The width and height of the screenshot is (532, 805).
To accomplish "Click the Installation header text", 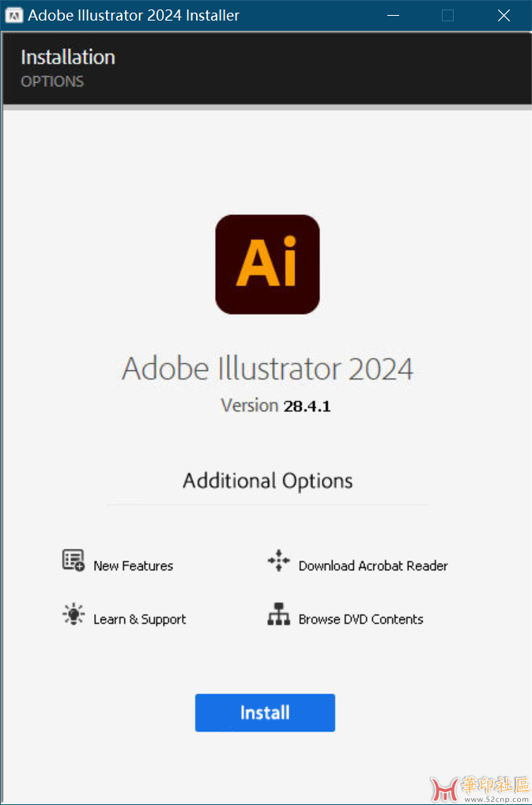I will click(x=68, y=57).
